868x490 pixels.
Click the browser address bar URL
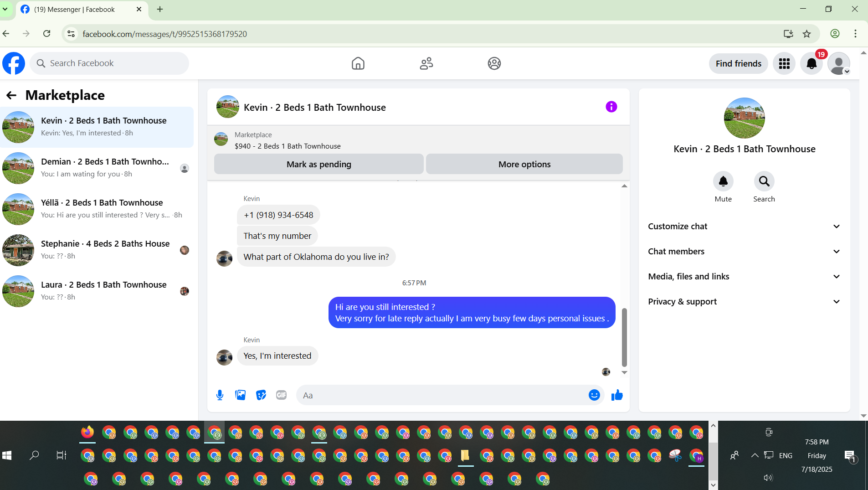point(164,34)
